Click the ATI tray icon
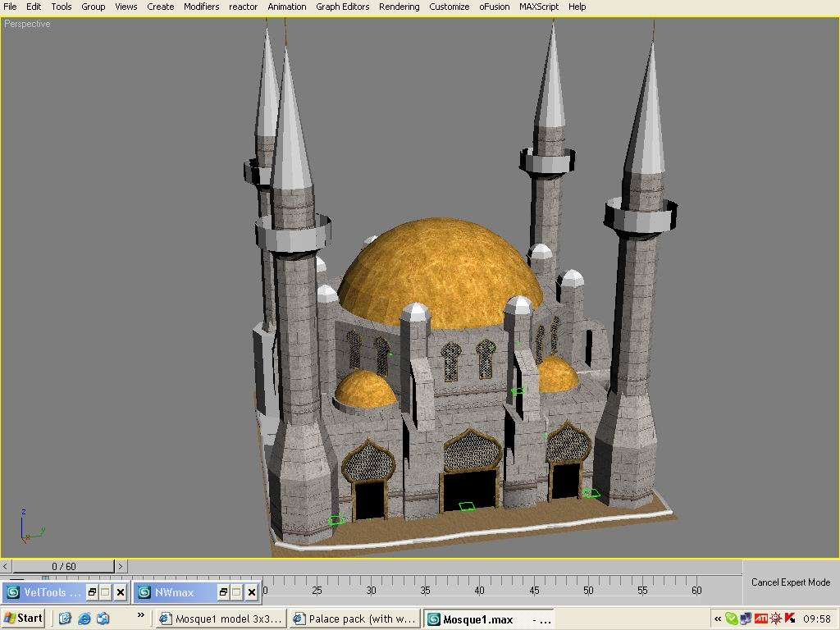Screen dimensions: 840x630 (760, 619)
